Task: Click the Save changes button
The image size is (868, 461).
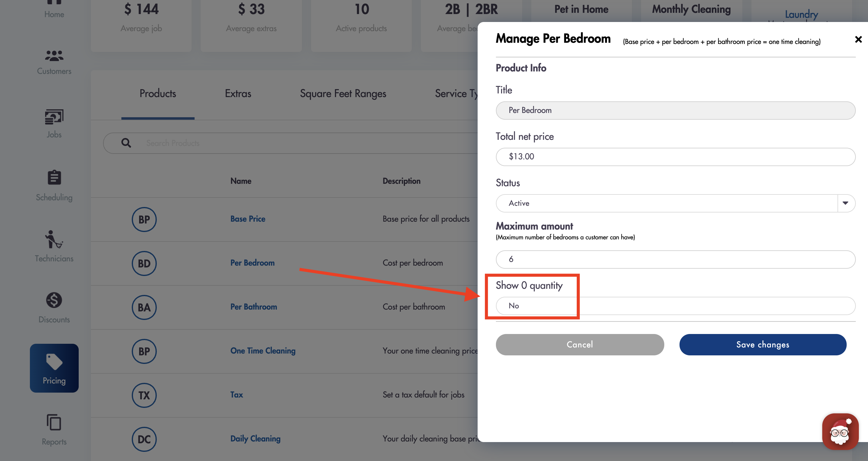Action: coord(763,344)
